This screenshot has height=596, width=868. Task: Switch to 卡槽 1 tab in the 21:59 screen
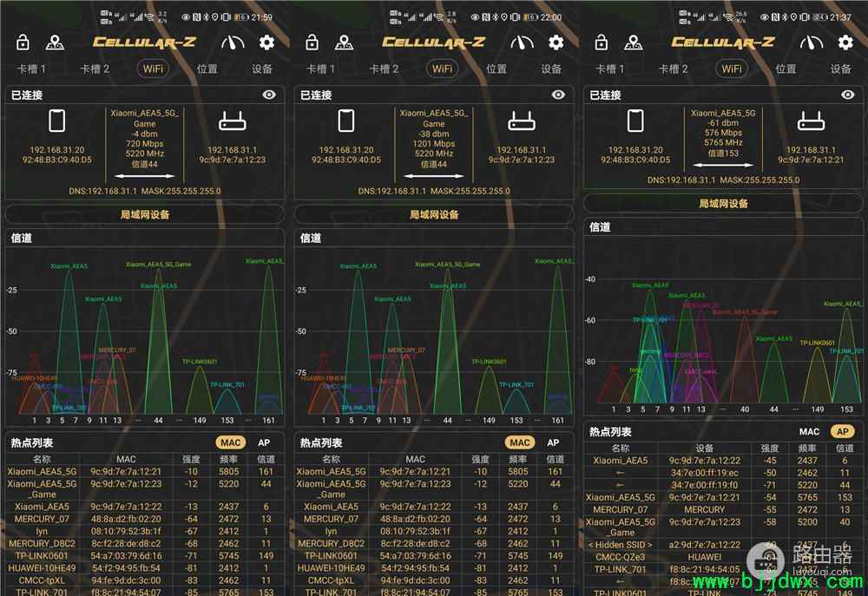click(x=31, y=69)
